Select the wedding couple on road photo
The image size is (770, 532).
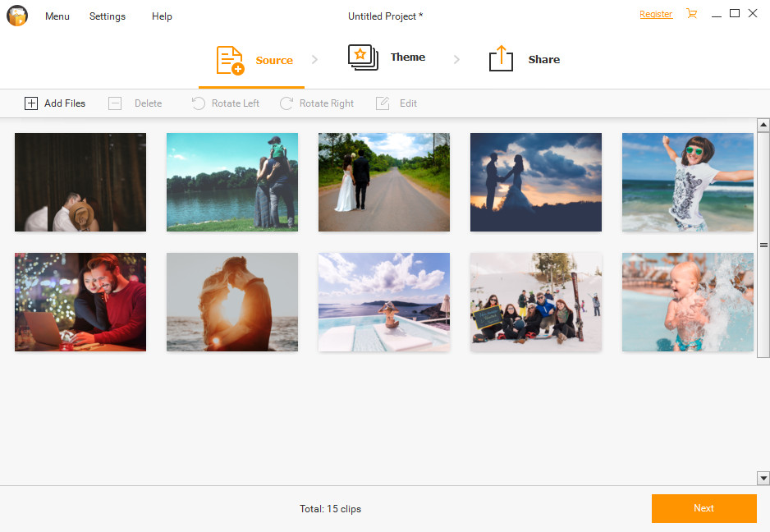coord(383,182)
